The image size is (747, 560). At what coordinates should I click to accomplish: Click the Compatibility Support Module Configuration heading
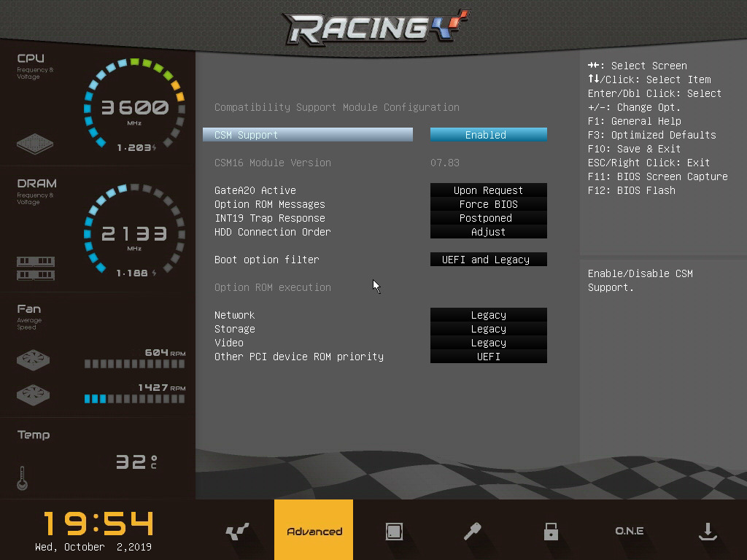click(337, 107)
